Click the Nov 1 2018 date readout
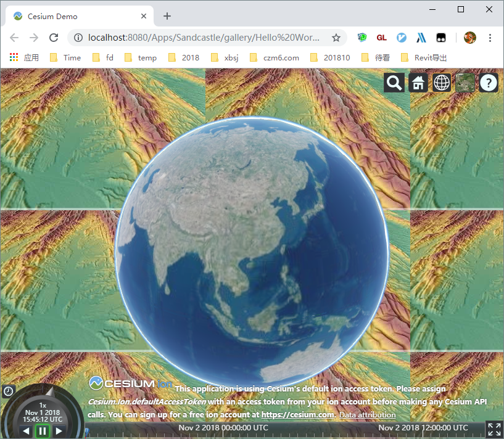 (43, 412)
